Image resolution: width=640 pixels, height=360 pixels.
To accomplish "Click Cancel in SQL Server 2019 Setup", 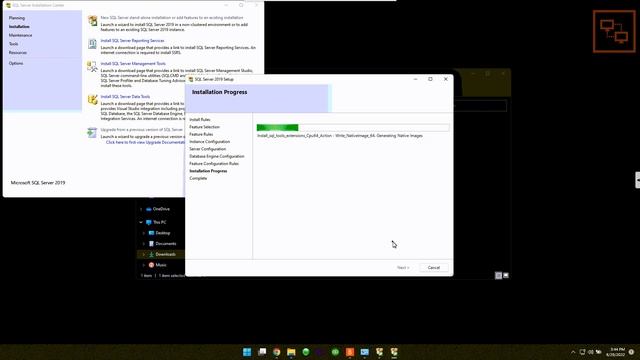I will (x=433, y=268).
